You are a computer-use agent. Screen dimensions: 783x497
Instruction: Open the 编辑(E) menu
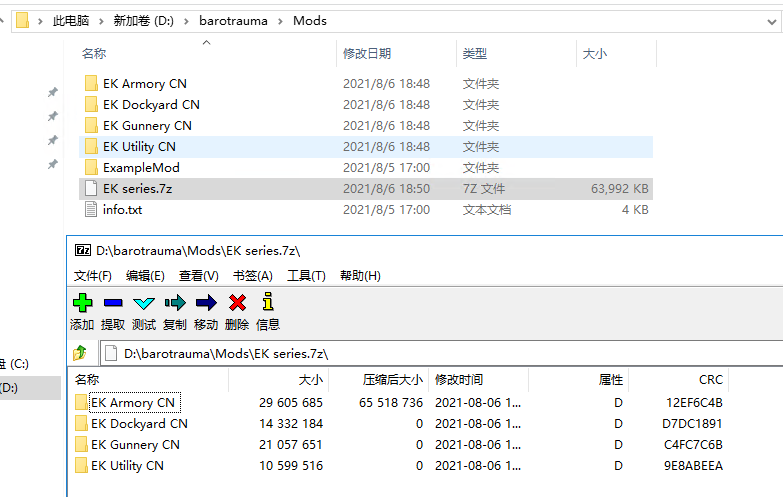coord(145,276)
